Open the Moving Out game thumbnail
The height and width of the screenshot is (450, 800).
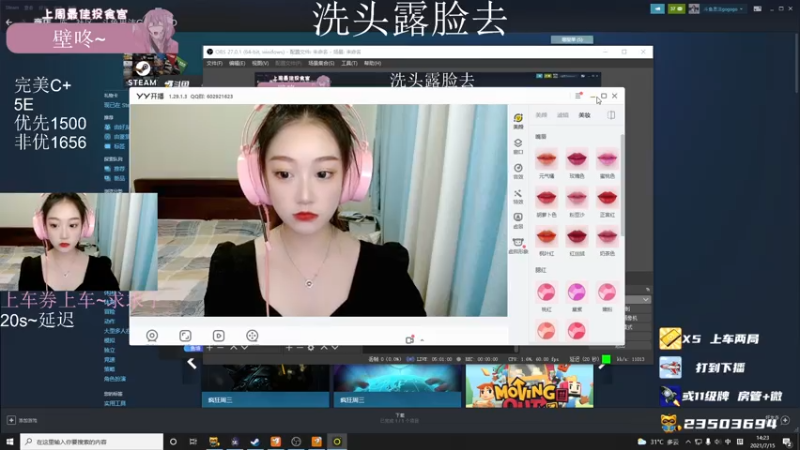point(530,386)
